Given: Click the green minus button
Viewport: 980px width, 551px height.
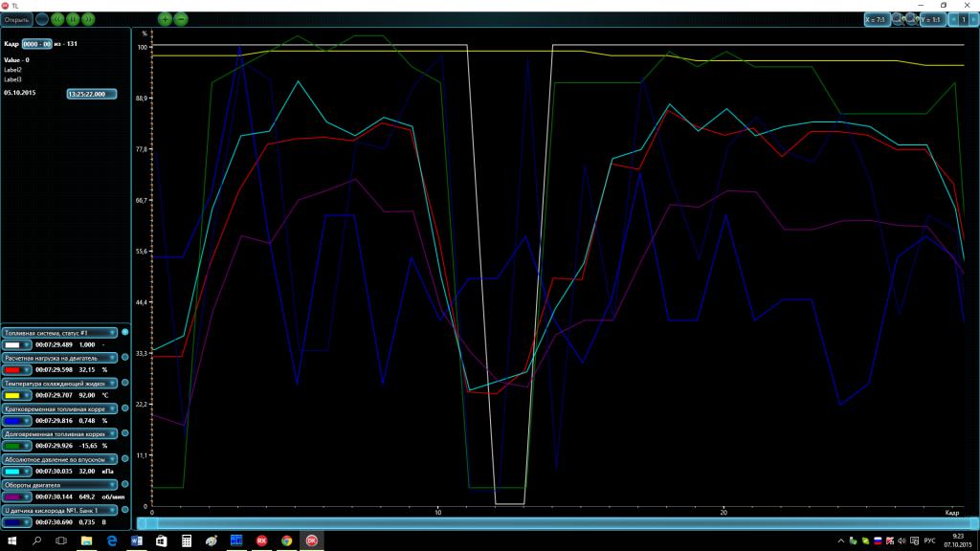Looking at the screenshot, I should click(181, 18).
